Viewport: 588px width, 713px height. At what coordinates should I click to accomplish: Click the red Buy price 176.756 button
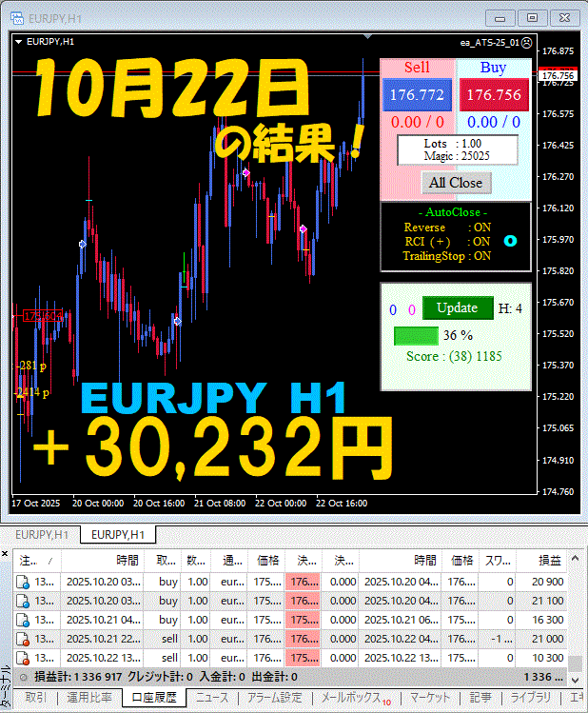494,94
